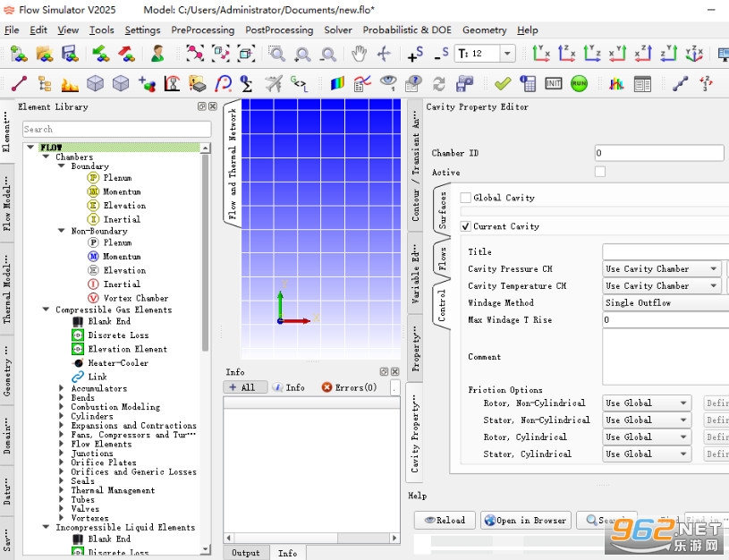The image size is (729, 560).
Task: Save the model using the floppy disk icon
Action: 70,54
